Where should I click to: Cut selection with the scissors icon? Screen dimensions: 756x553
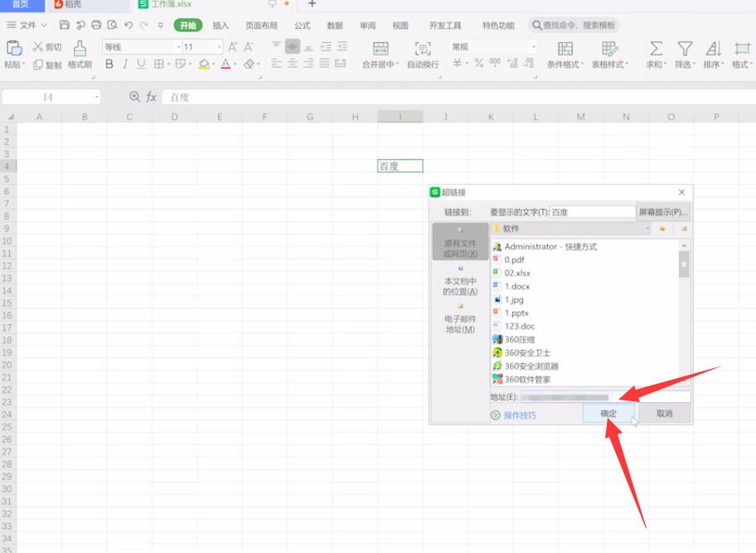[38, 46]
